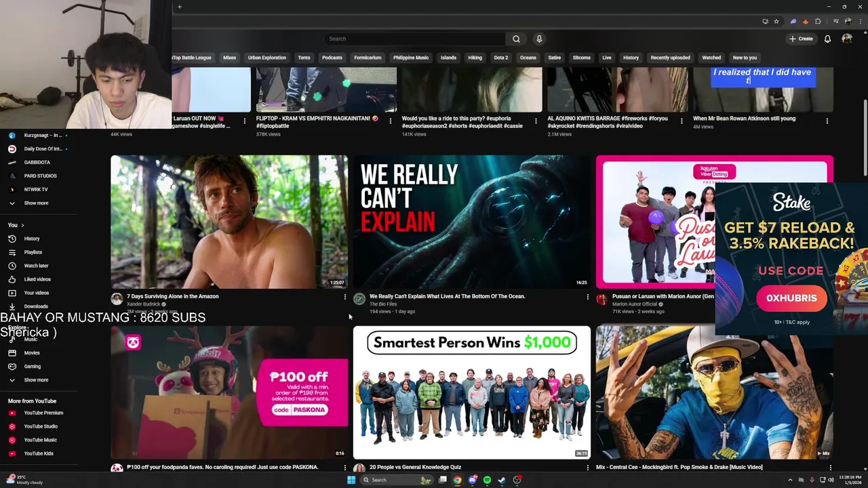
Task: Click the YouTube search magnifier button
Action: click(516, 39)
